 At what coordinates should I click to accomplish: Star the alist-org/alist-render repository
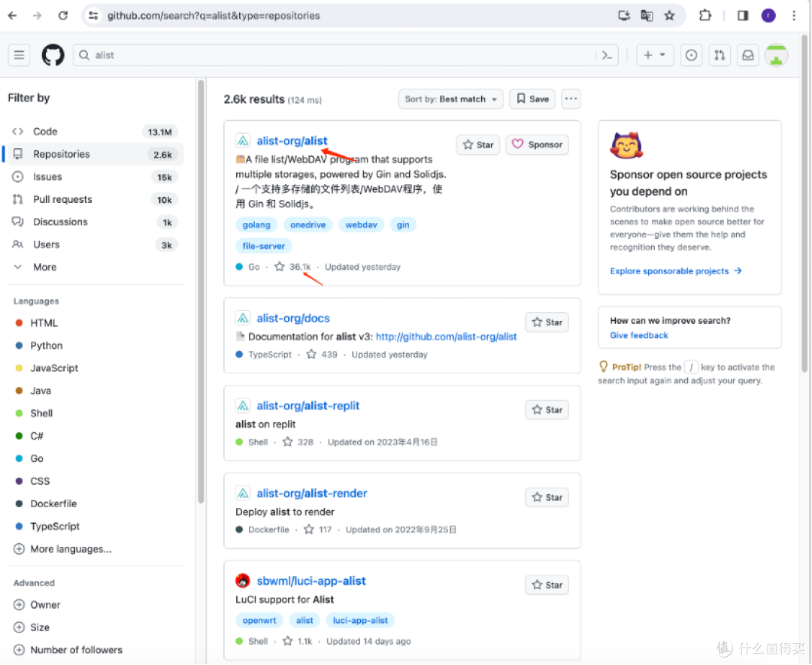click(x=547, y=497)
